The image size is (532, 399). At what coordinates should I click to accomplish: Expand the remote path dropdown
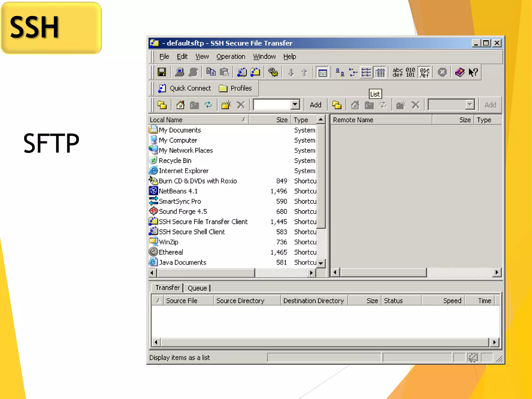469,105
